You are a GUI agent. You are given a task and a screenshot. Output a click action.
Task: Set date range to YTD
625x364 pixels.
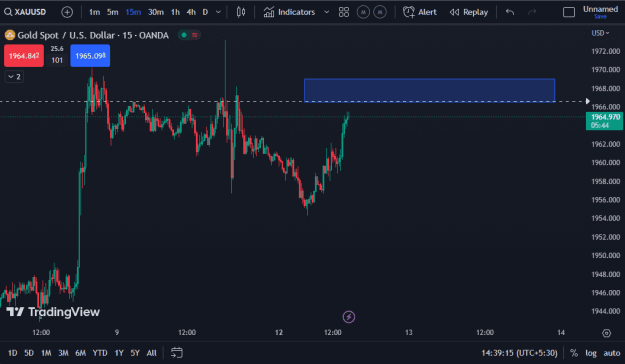(x=100, y=353)
